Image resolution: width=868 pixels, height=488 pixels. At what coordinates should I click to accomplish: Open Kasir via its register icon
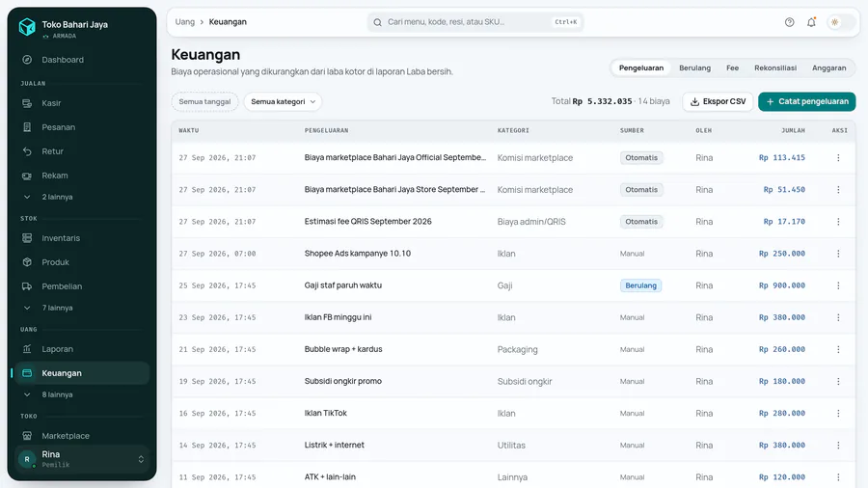point(27,103)
